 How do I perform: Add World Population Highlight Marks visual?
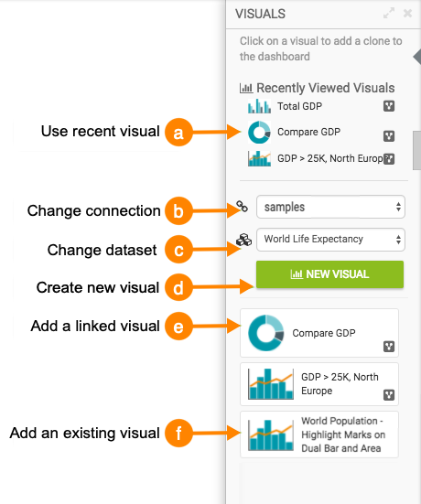[x=319, y=434]
